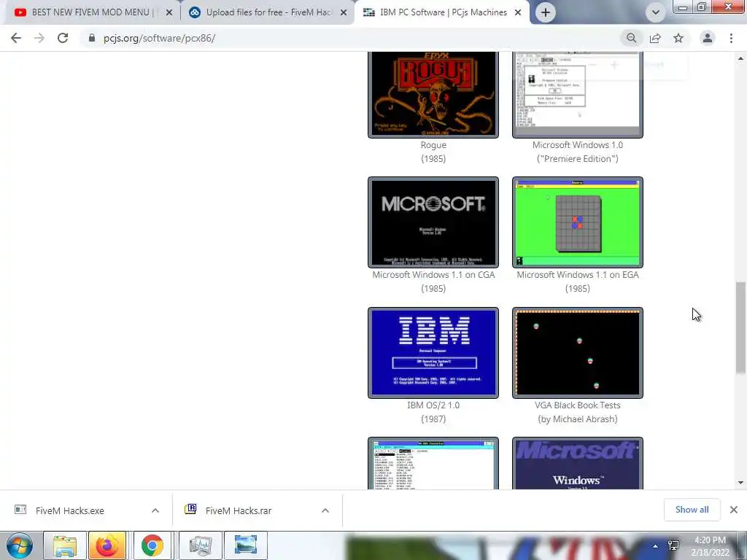Viewport: 747px width, 560px height.
Task: Click the scrollbar down arrow
Action: [740, 483]
